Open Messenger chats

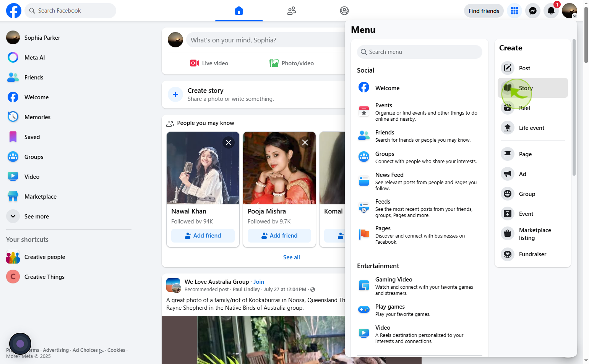533,11
